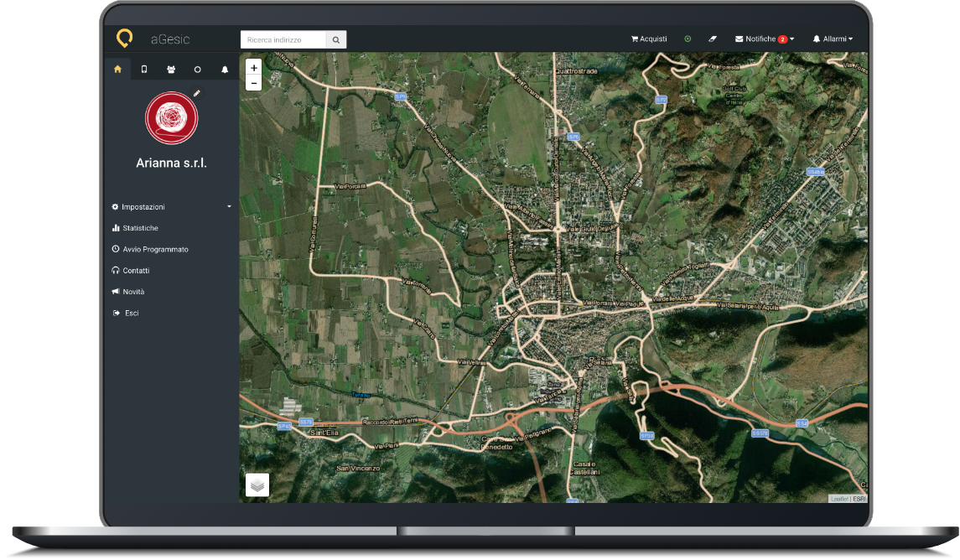Open the map layers selector
This screenshot has width=960, height=560.
[257, 485]
